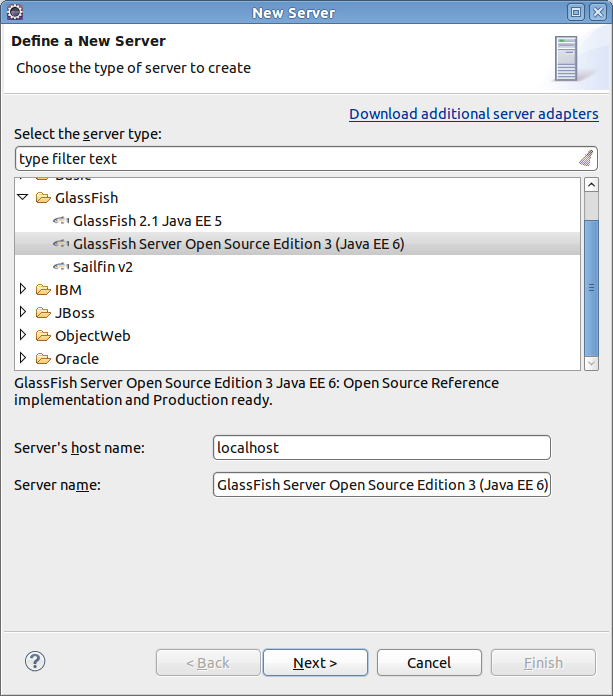613x696 pixels.
Task: Click the GlassFish folder icon
Action: 43,198
